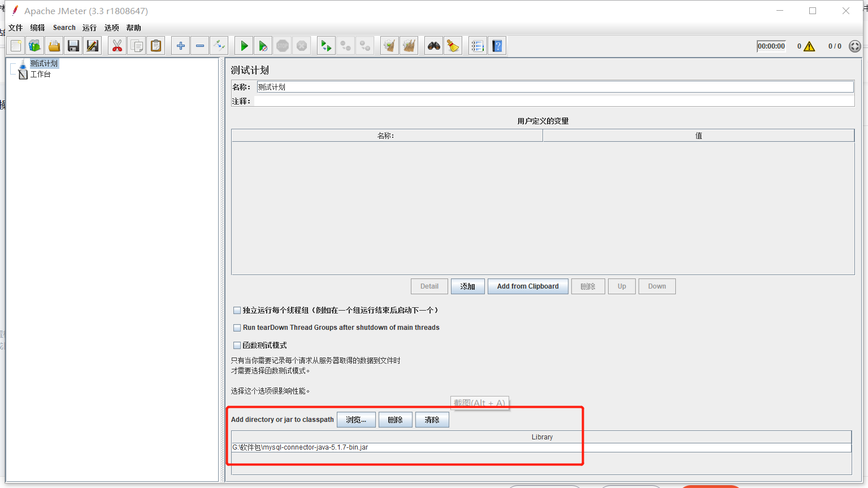Viewport: 868px width, 488px height.
Task: Click the Copy icon in toolbar
Action: point(136,46)
